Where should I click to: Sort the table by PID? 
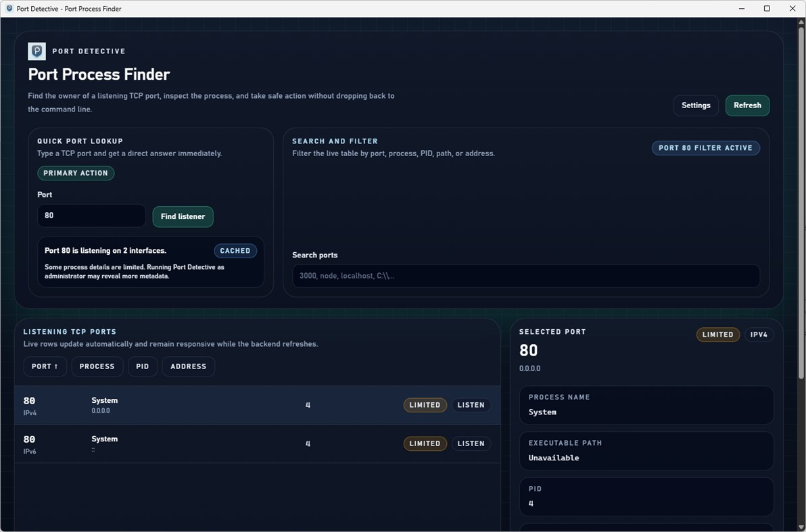tap(142, 366)
